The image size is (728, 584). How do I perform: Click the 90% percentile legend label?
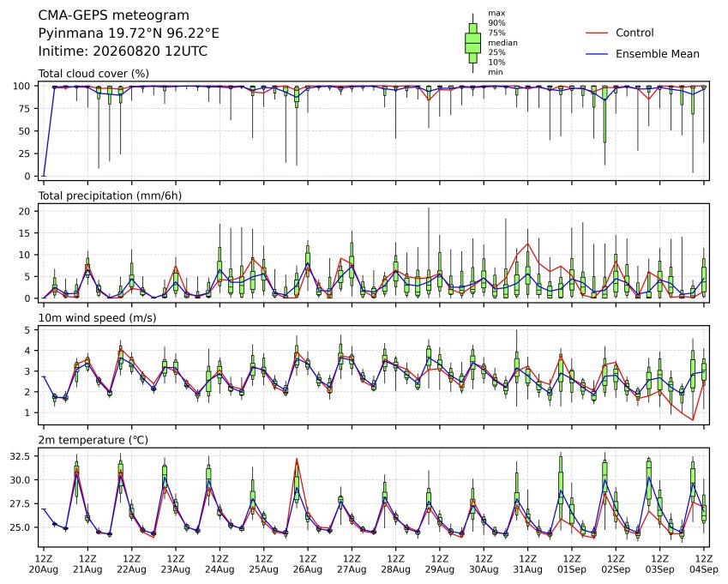[x=496, y=23]
